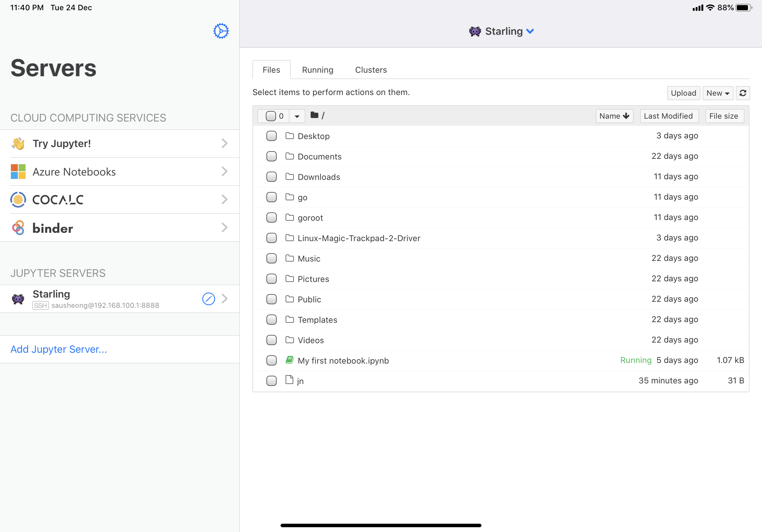This screenshot has height=532, width=762.
Task: Refresh the notebook file list
Action: pyautogui.click(x=743, y=93)
